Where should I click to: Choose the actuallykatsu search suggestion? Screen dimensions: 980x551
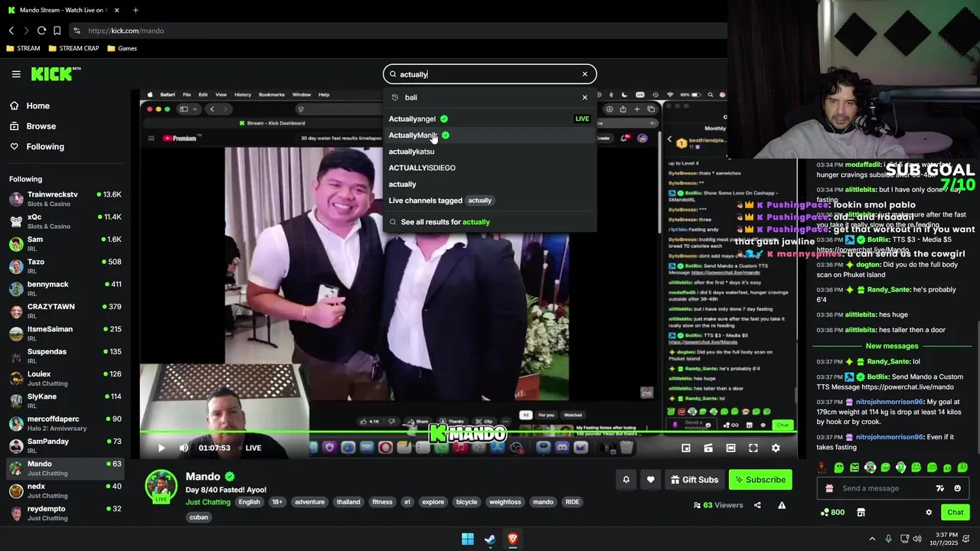(x=489, y=152)
